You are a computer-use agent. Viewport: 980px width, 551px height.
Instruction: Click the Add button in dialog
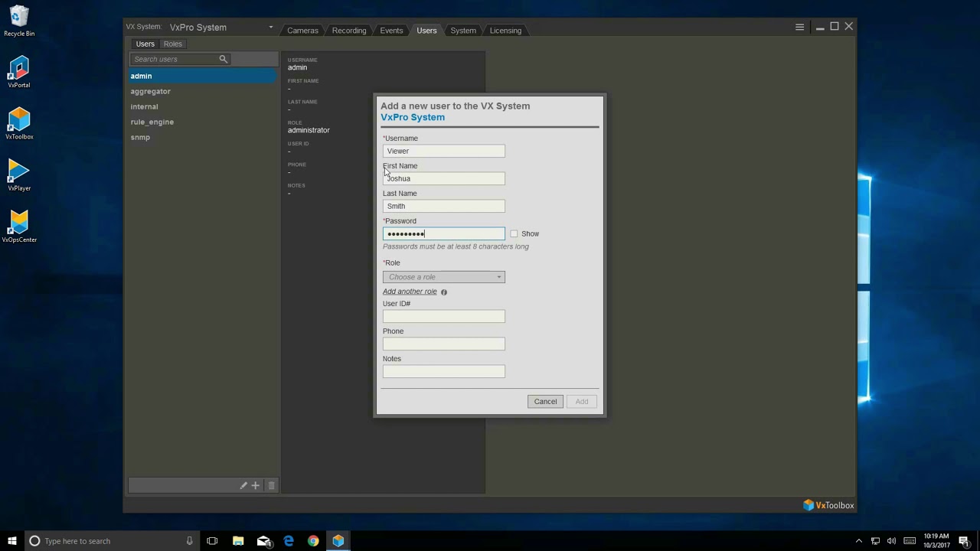point(582,402)
